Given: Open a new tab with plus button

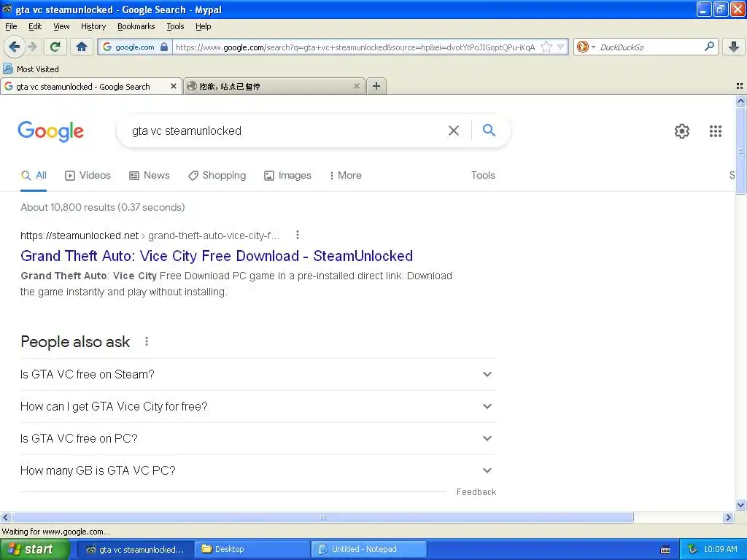Looking at the screenshot, I should tap(376, 86).
